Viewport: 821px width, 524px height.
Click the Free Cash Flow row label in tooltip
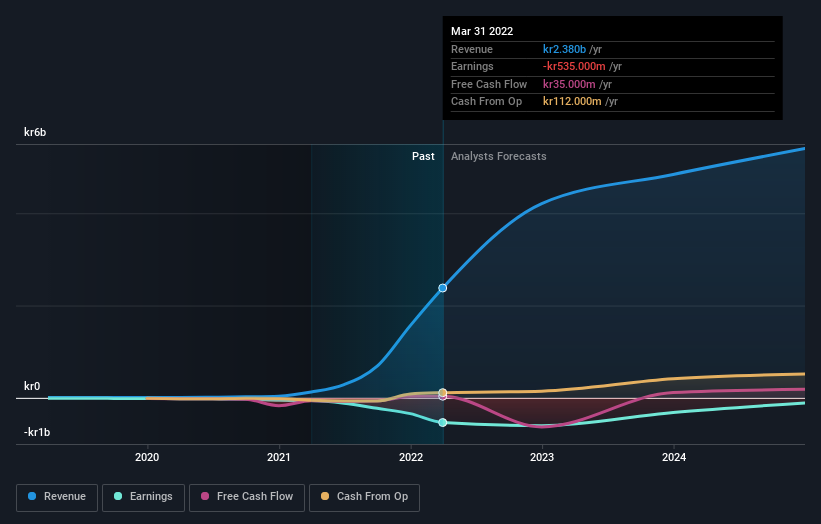point(489,84)
